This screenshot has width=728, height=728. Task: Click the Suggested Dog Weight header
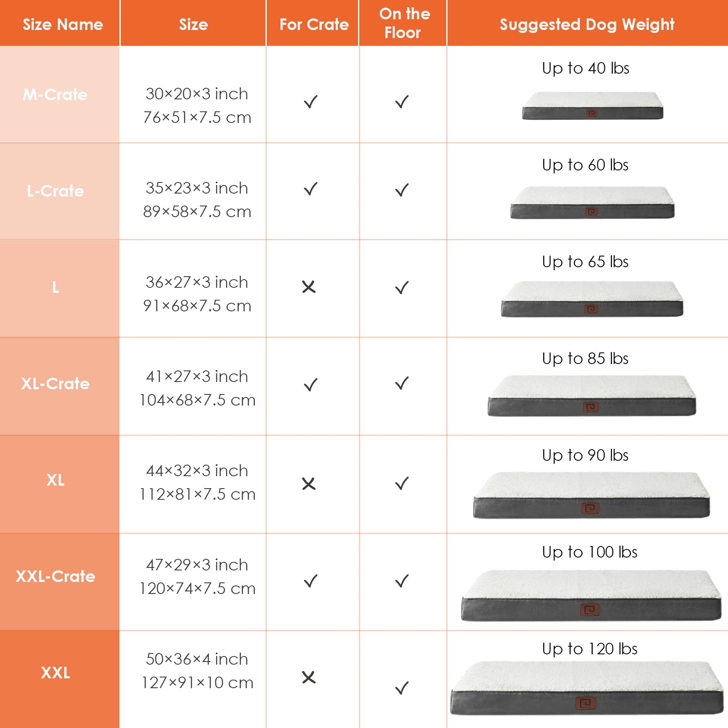point(587,24)
